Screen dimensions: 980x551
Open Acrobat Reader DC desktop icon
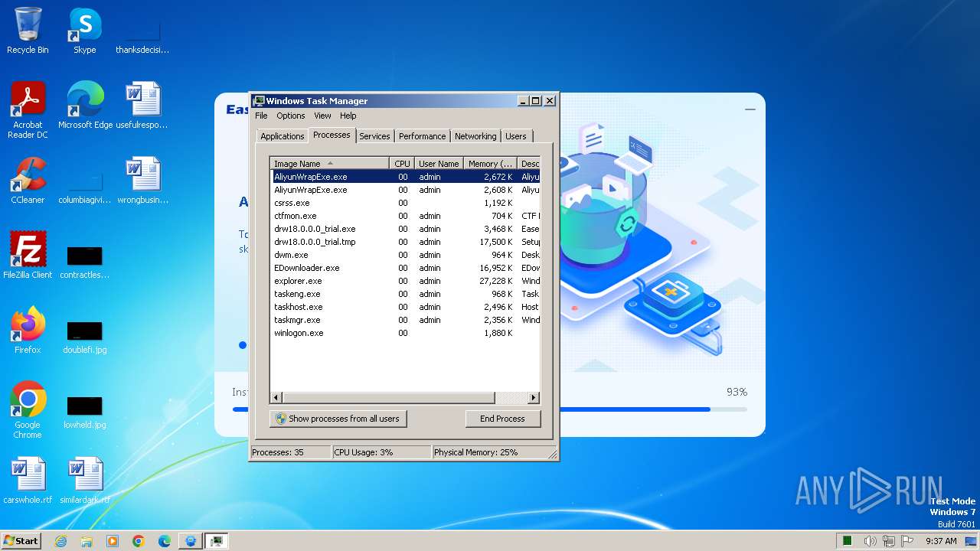click(x=28, y=110)
